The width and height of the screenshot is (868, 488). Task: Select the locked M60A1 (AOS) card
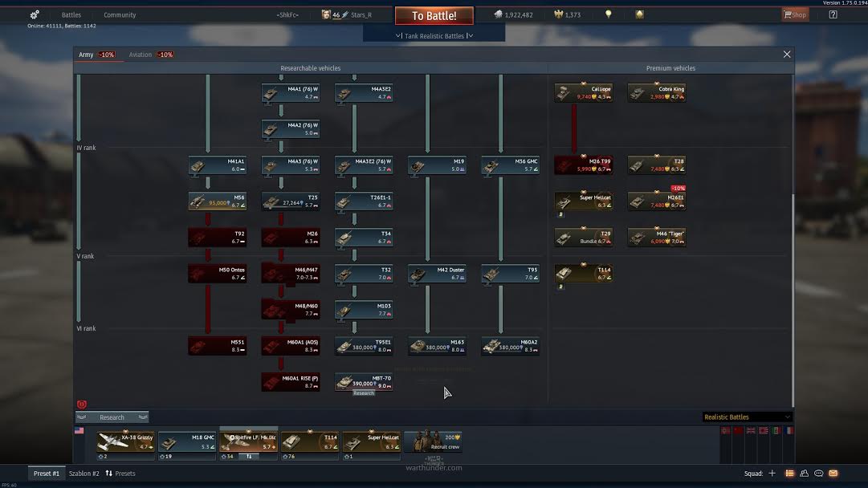click(x=290, y=346)
